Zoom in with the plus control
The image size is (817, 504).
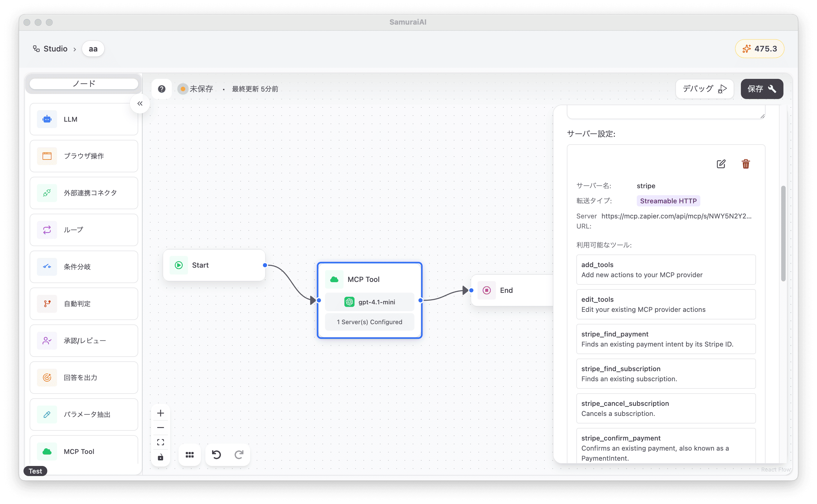(160, 413)
